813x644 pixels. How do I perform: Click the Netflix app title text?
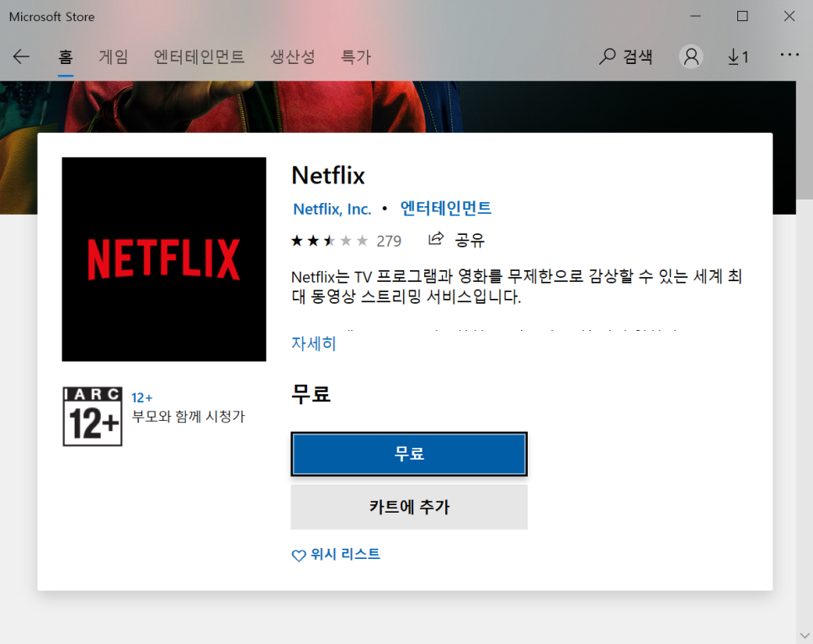click(328, 175)
